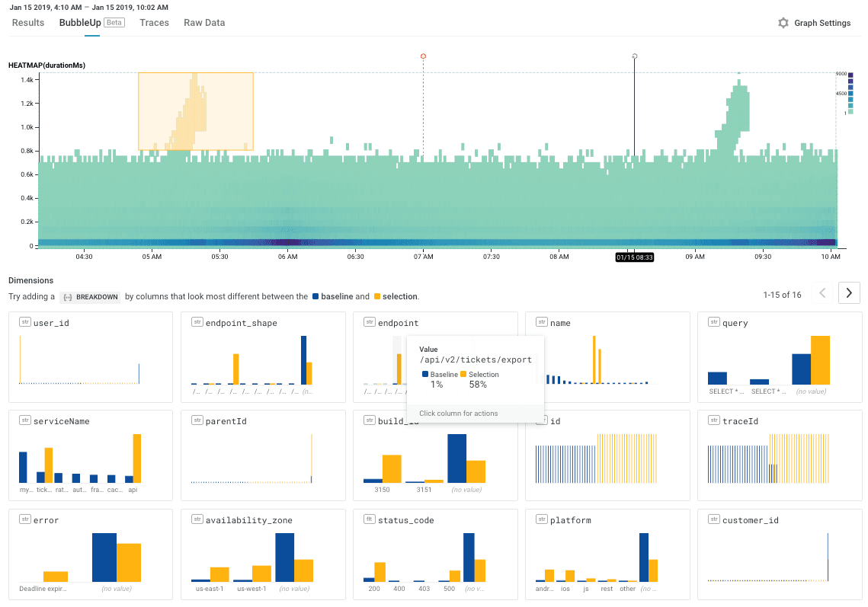The width and height of the screenshot is (868, 607).
Task: Click the red circle marker above heatmap
Action: pyautogui.click(x=423, y=56)
